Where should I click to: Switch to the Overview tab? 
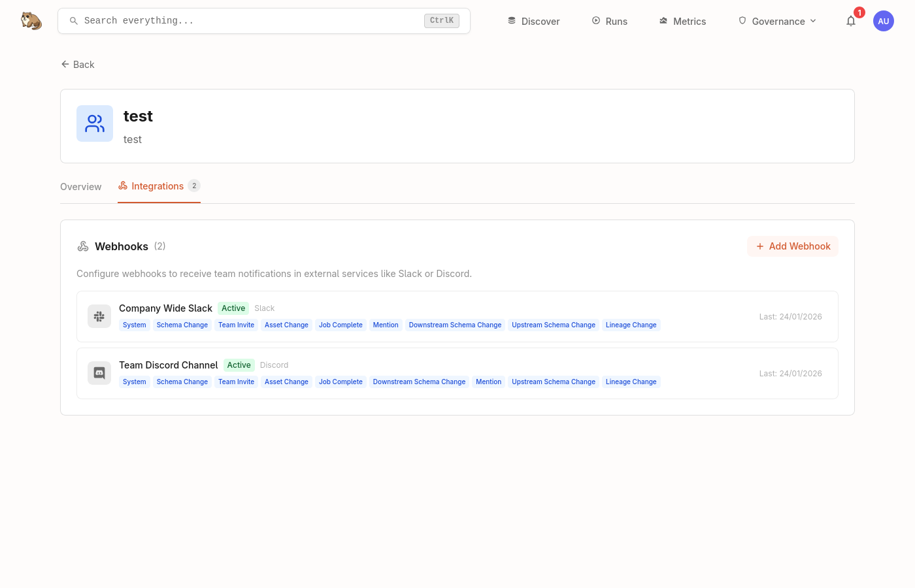pos(80,187)
